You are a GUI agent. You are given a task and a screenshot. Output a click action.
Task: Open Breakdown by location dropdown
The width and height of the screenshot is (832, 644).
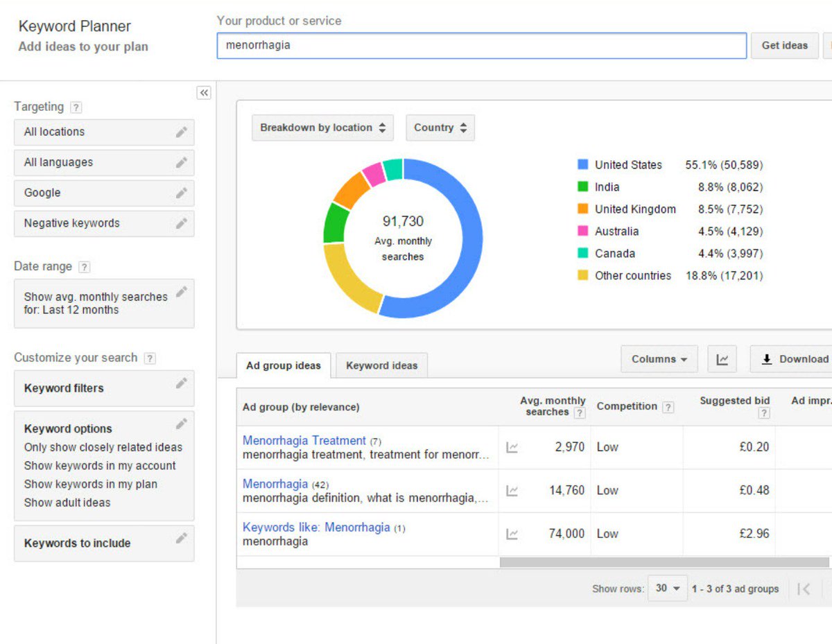[x=322, y=128]
